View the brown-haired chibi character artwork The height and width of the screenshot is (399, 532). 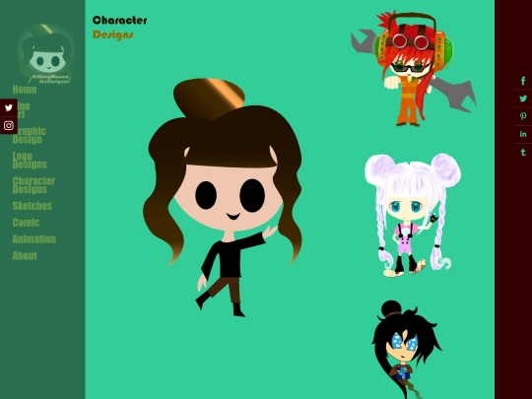tap(223, 198)
